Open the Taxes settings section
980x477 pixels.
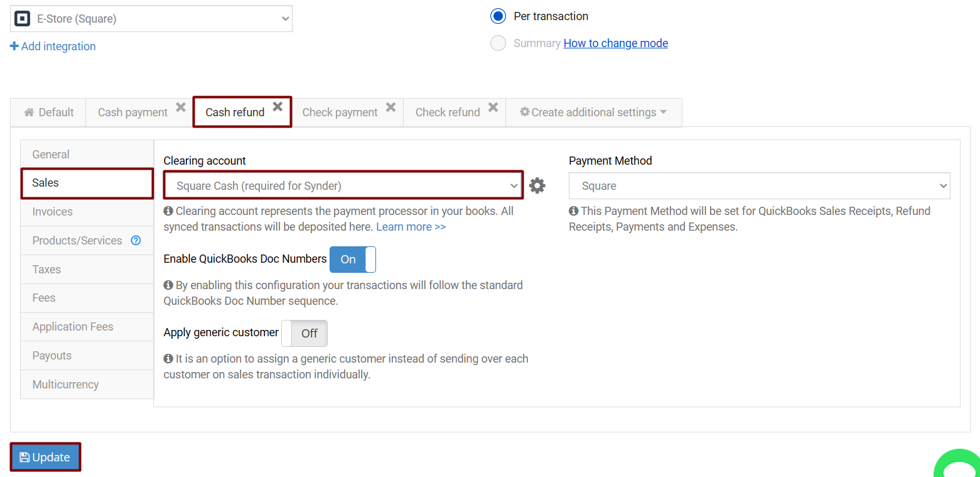87,269
